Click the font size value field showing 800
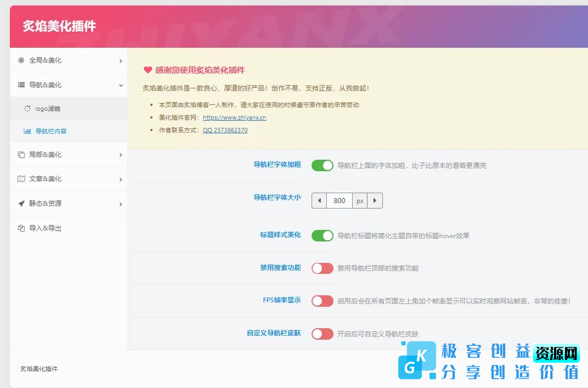This screenshot has width=588, height=388. click(x=339, y=201)
